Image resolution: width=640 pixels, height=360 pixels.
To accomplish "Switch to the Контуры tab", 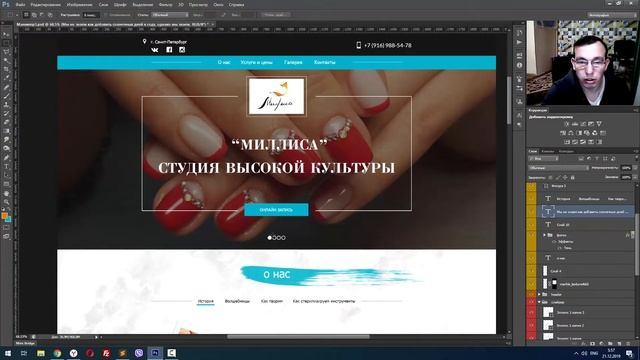I will point(566,151).
